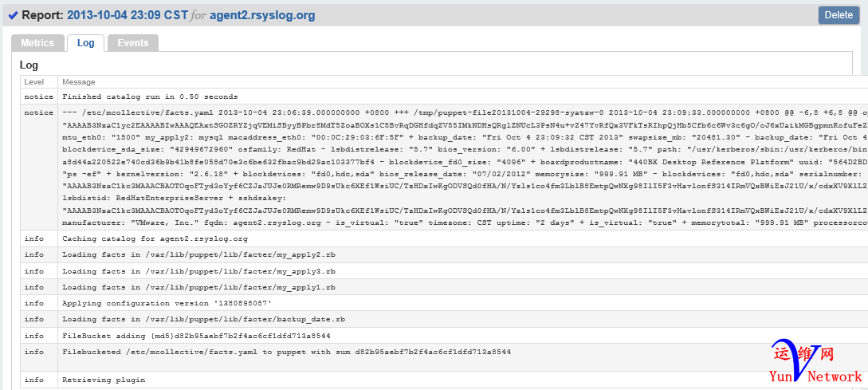868x390 pixels.
Task: Select the 'Retrieving plugin' message
Action: 104,380
